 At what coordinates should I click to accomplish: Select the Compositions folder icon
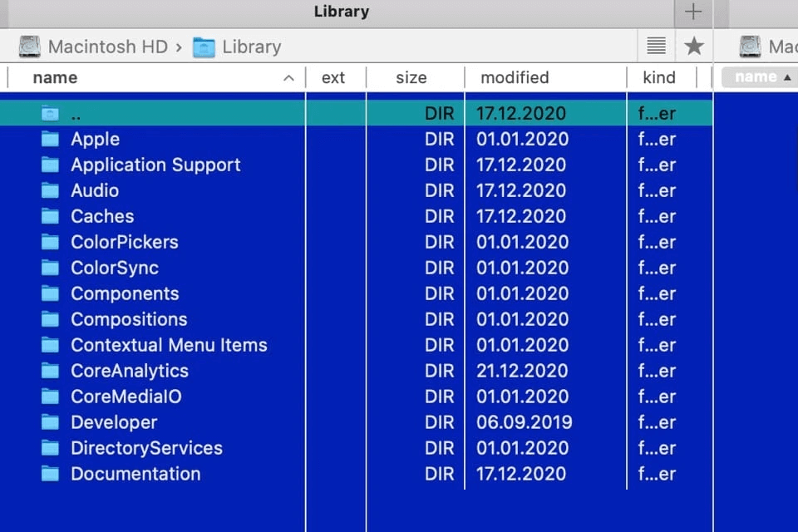point(50,319)
